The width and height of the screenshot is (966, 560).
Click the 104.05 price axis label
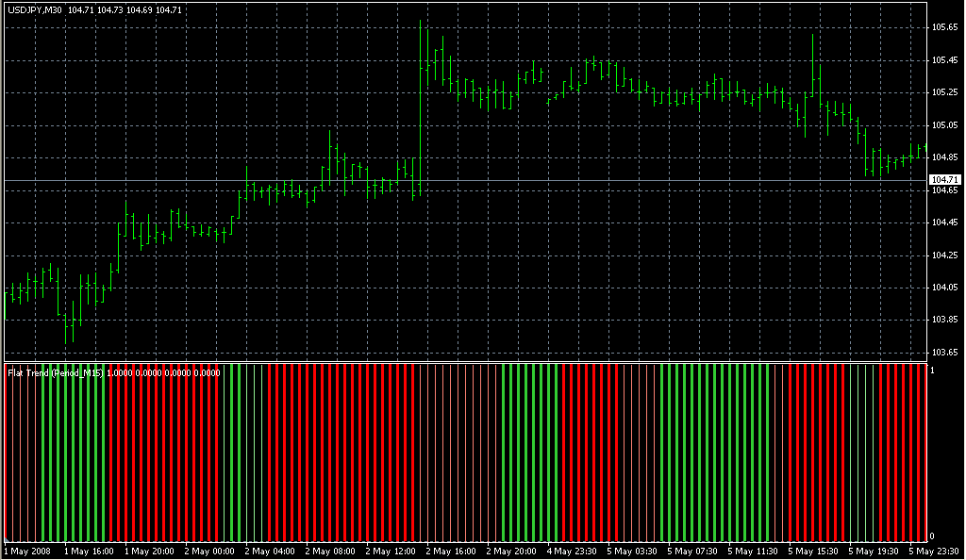point(944,287)
